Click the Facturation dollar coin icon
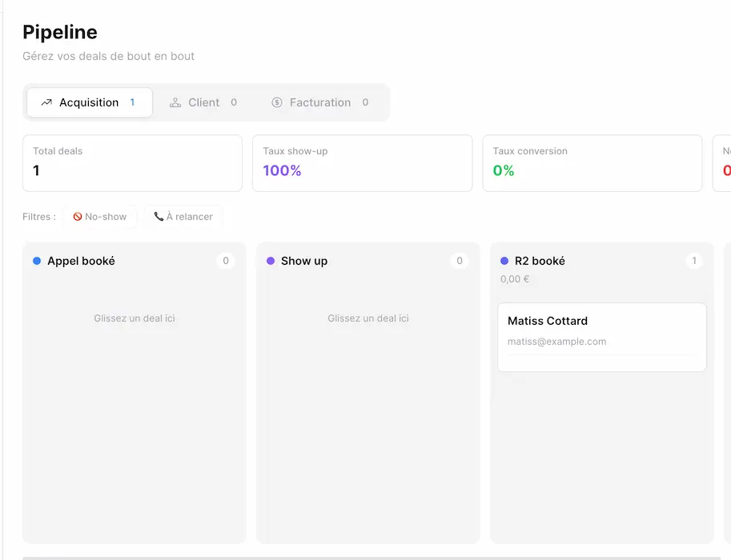 (277, 102)
